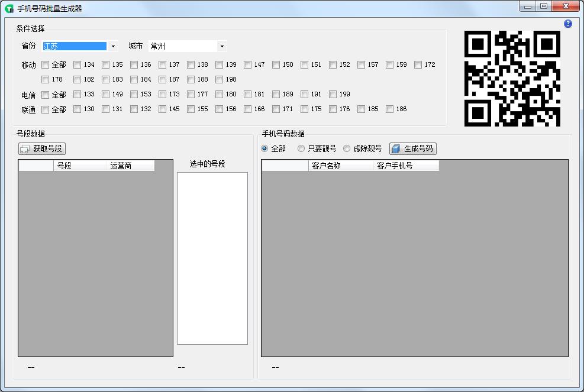This screenshot has width=584, height=392.
Task: Click the 生成号码 button
Action: tap(412, 148)
